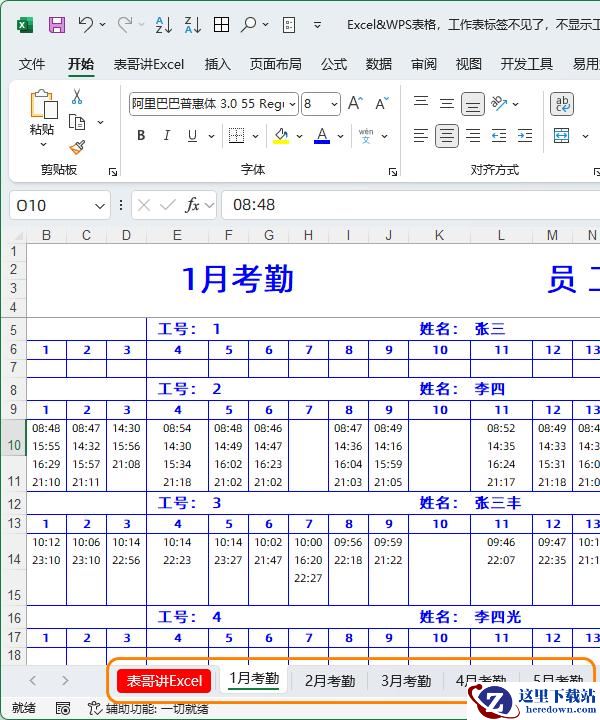Click the Paste clipboard icon

click(44, 104)
